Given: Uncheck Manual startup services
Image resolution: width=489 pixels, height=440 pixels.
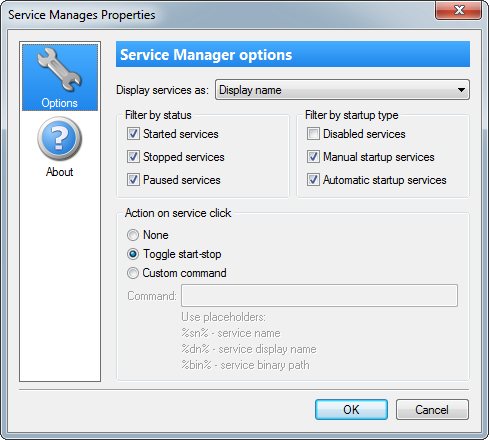Looking at the screenshot, I should click(313, 157).
